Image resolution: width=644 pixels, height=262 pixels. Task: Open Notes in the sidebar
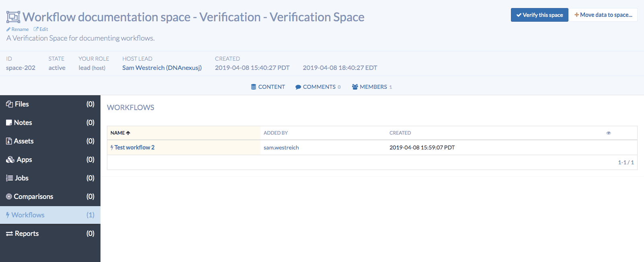[x=50, y=123]
